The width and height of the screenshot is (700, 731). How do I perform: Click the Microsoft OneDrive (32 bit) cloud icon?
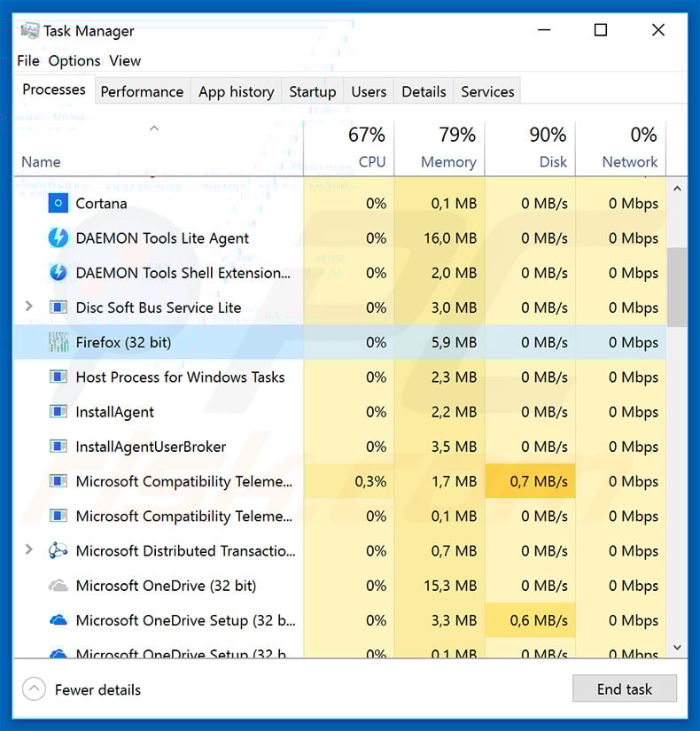pos(58,586)
